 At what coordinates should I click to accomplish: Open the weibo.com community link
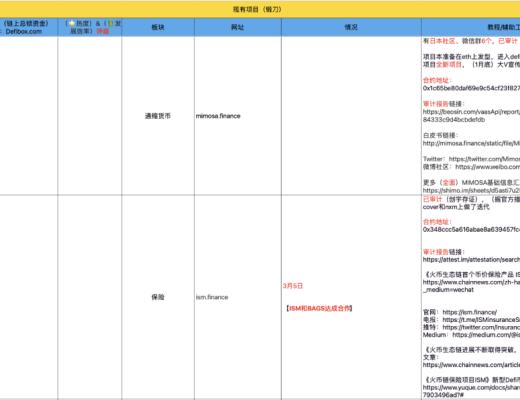click(488, 167)
